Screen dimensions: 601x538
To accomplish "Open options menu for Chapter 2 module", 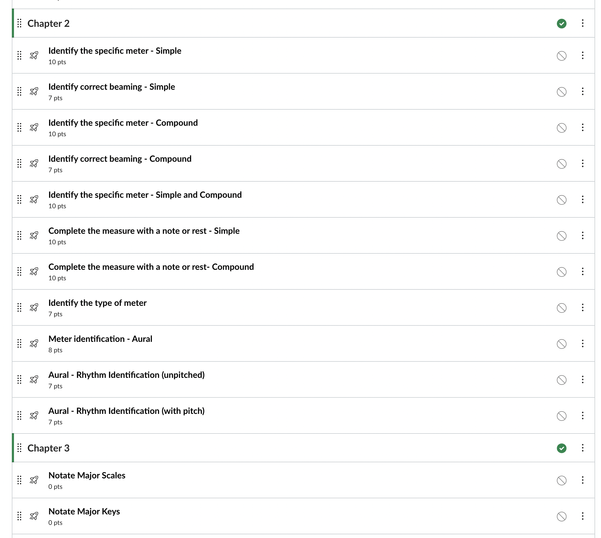I will (583, 23).
